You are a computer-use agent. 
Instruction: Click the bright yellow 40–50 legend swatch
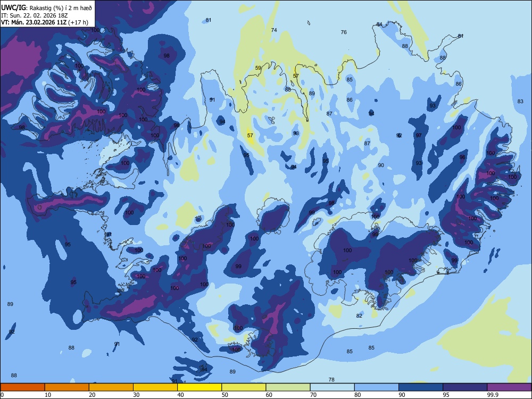coord(199,387)
